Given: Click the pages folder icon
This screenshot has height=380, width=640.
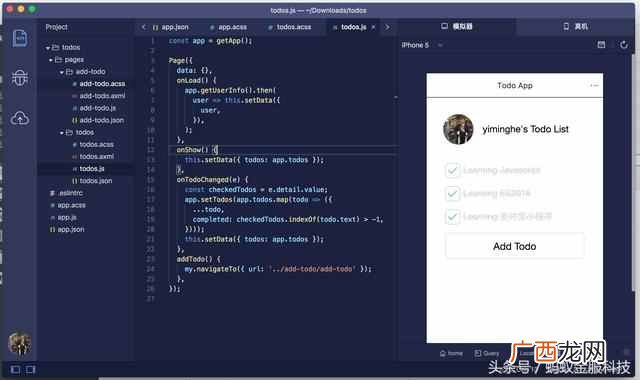Looking at the screenshot, I should [x=58, y=60].
